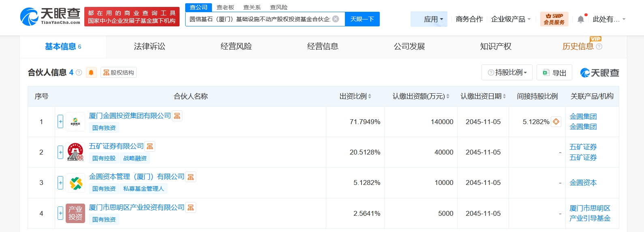Open equity structure icon next to 五矿证券有限公司

tap(150, 146)
